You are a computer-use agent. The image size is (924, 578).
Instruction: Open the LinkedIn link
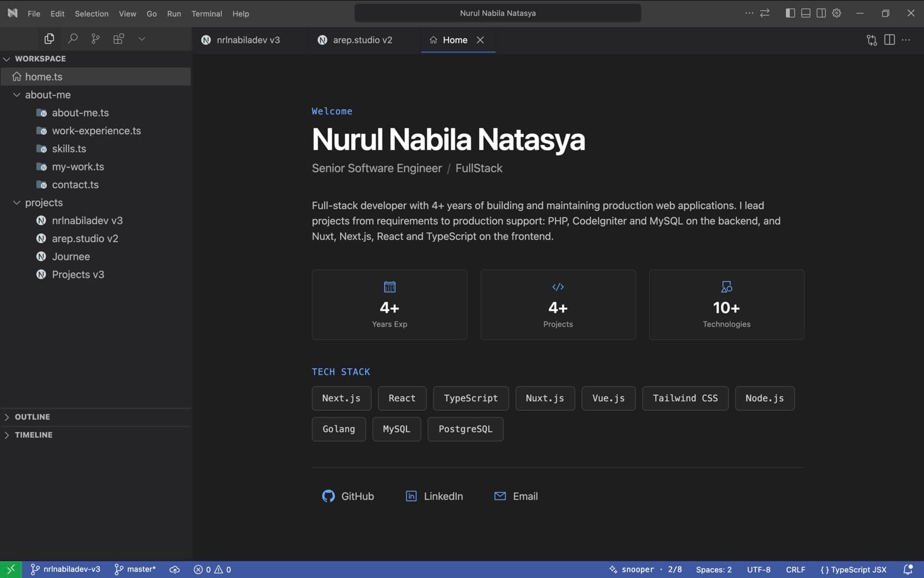click(x=434, y=496)
